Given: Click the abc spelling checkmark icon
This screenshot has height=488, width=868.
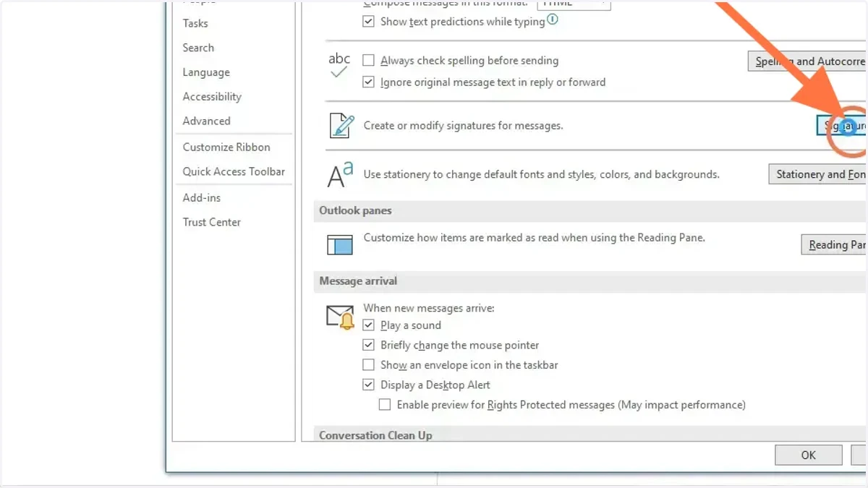Looking at the screenshot, I should pos(339,67).
